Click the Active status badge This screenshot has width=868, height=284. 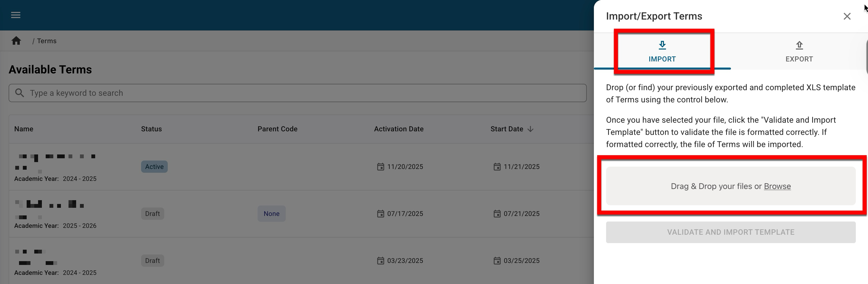click(x=154, y=167)
